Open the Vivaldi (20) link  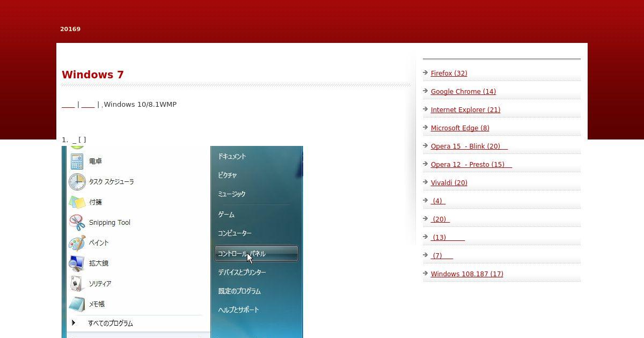coord(449,183)
